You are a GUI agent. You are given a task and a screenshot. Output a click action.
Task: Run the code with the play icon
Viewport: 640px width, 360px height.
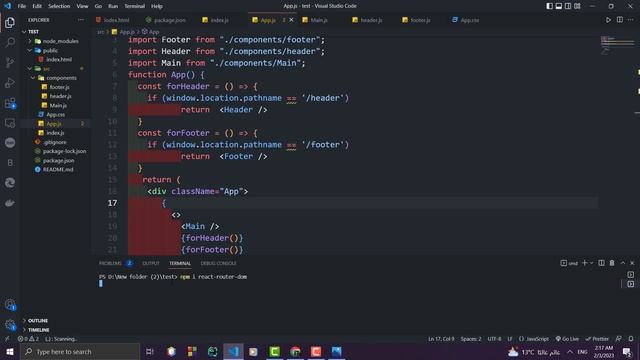point(608,20)
